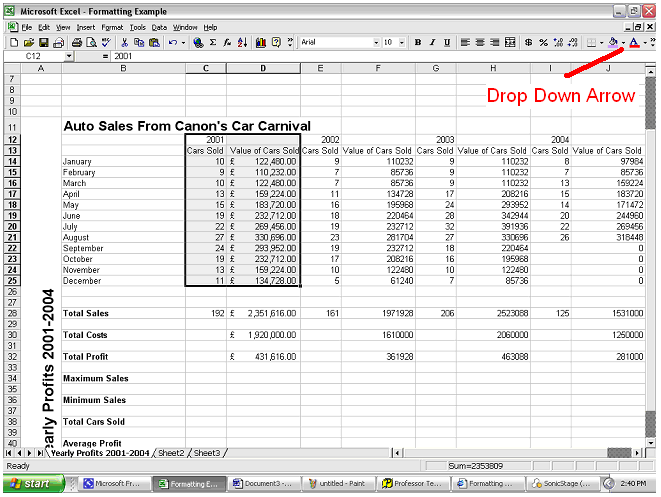This screenshot has width=661, height=497.
Task: Click the Windows Start button
Action: [32, 484]
